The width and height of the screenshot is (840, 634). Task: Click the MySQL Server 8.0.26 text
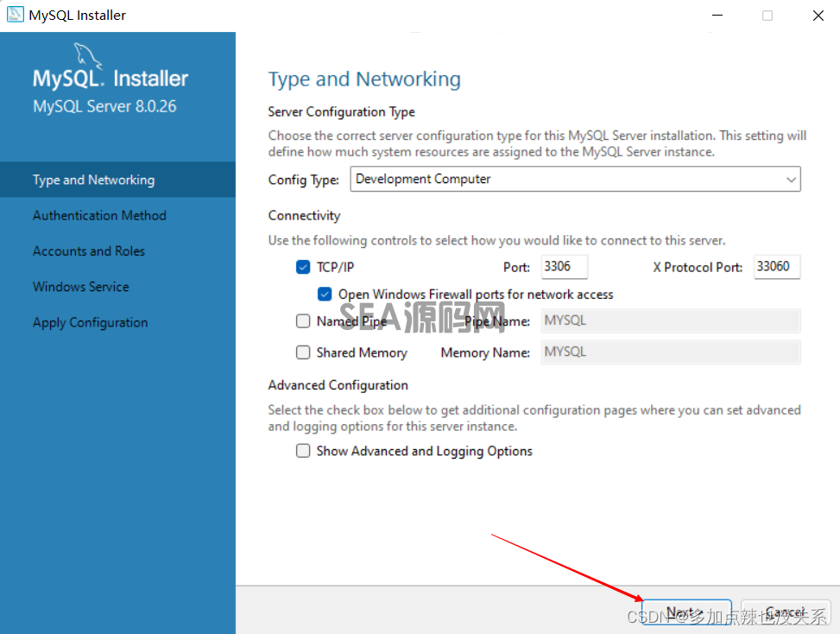tap(104, 106)
